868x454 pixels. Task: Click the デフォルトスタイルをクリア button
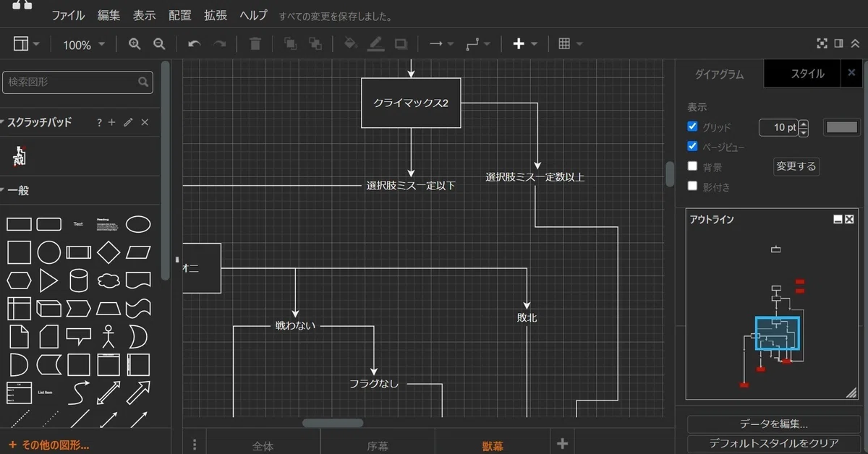[773, 443]
